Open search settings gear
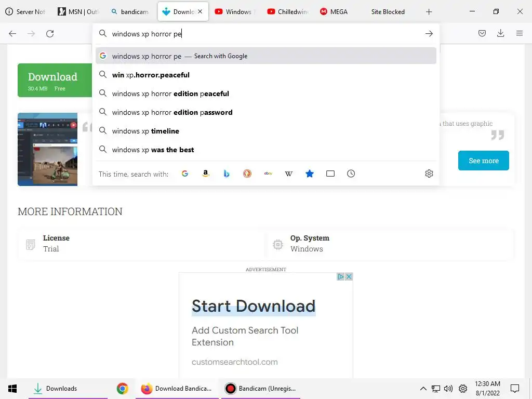Screen dimensions: 532x399 pyautogui.click(x=429, y=174)
